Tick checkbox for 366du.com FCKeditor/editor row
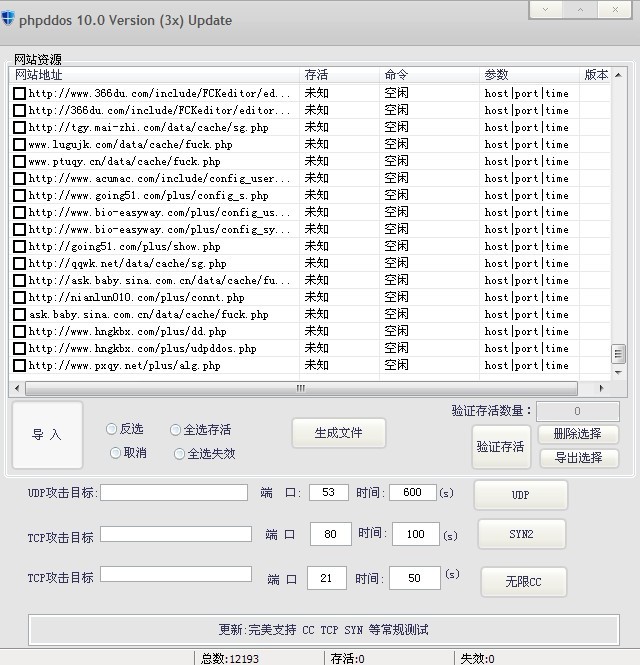 click(19, 110)
